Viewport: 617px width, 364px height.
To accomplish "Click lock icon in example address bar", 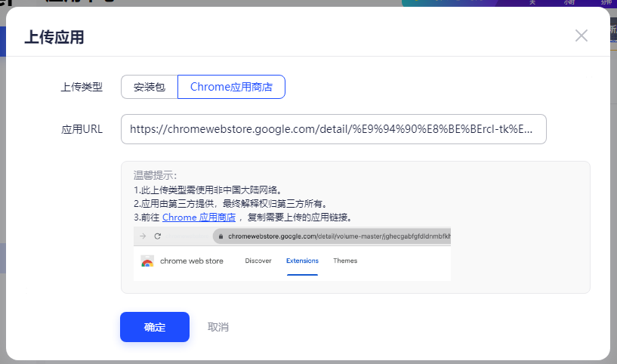I will (220, 236).
